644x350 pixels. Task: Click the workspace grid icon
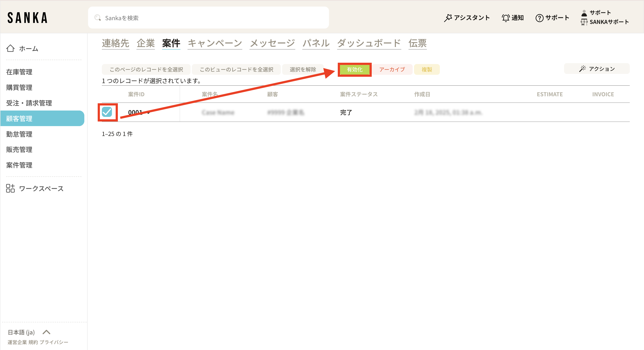(x=10, y=188)
